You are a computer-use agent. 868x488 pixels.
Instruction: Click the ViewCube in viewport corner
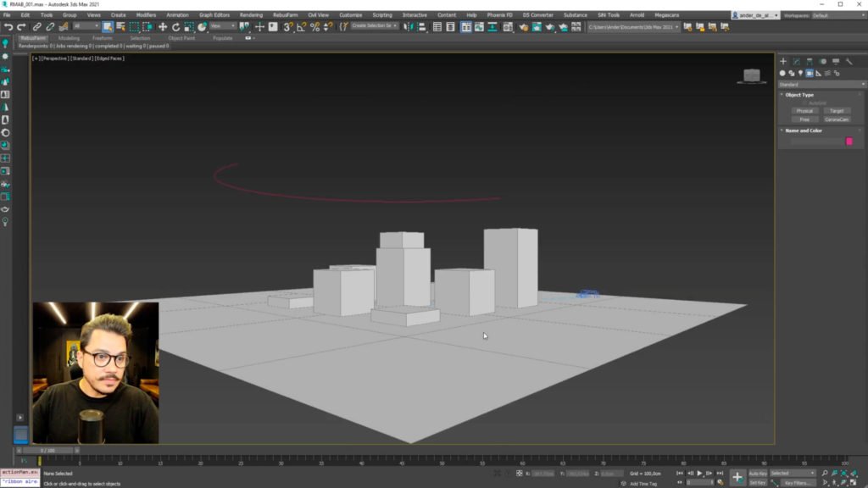click(751, 76)
